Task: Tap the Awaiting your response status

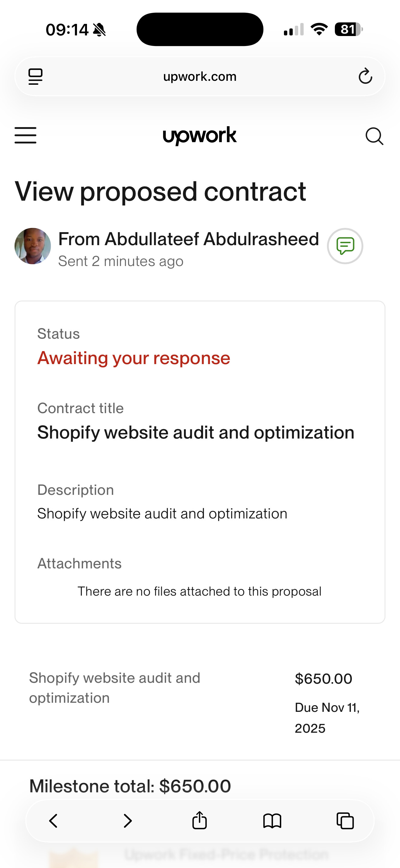Action: click(134, 358)
